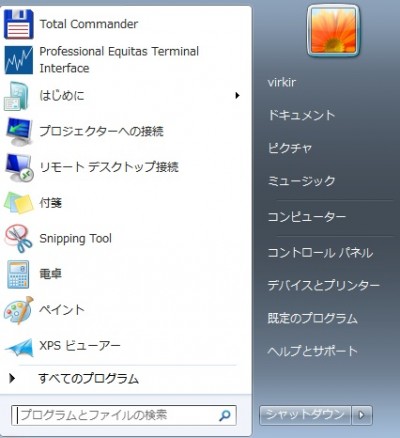Click the Total Commander floppy disk icon
This screenshot has height=438, width=400.
click(x=19, y=24)
